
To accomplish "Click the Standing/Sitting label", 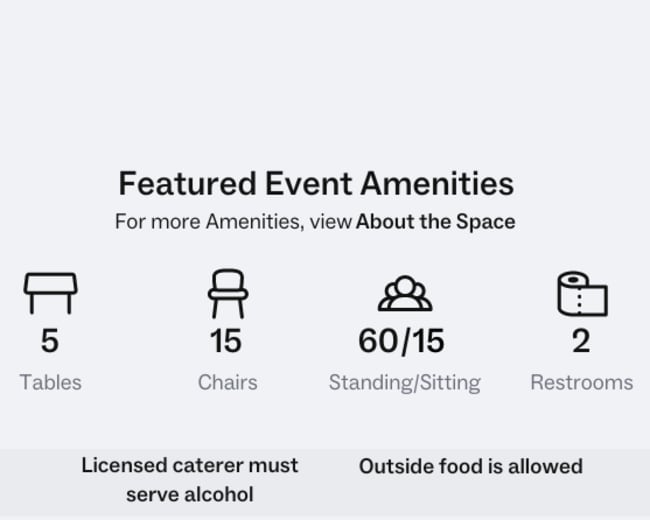I will (x=405, y=383).
